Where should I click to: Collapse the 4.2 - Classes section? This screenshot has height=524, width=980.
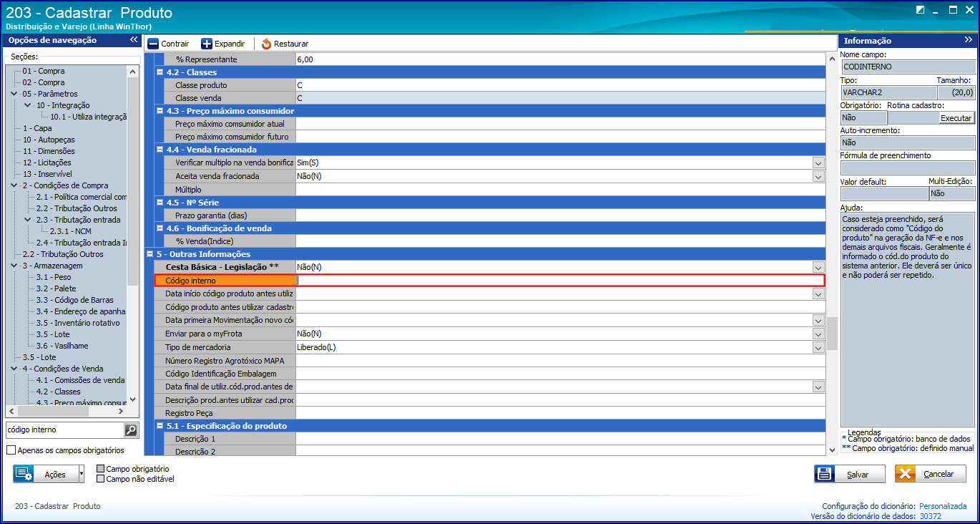point(160,72)
